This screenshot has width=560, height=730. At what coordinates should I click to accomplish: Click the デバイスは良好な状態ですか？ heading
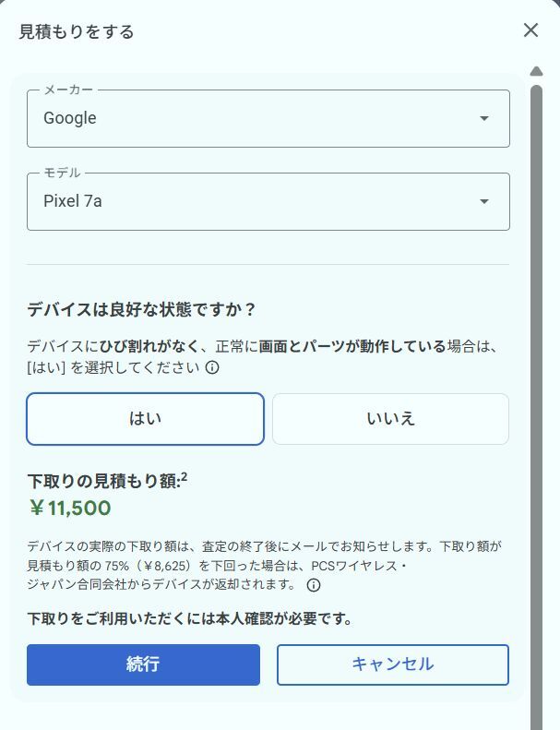click(x=141, y=309)
